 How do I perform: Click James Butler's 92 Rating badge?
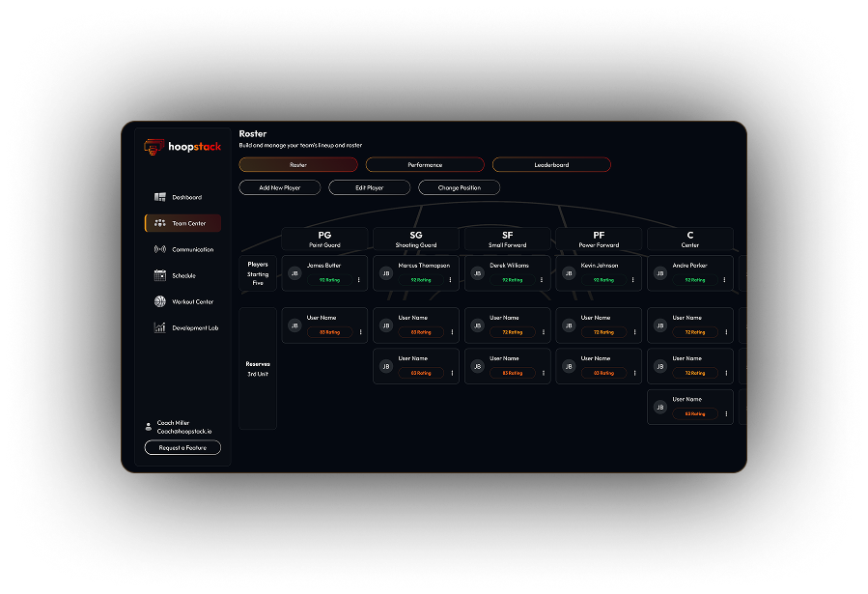click(x=329, y=280)
